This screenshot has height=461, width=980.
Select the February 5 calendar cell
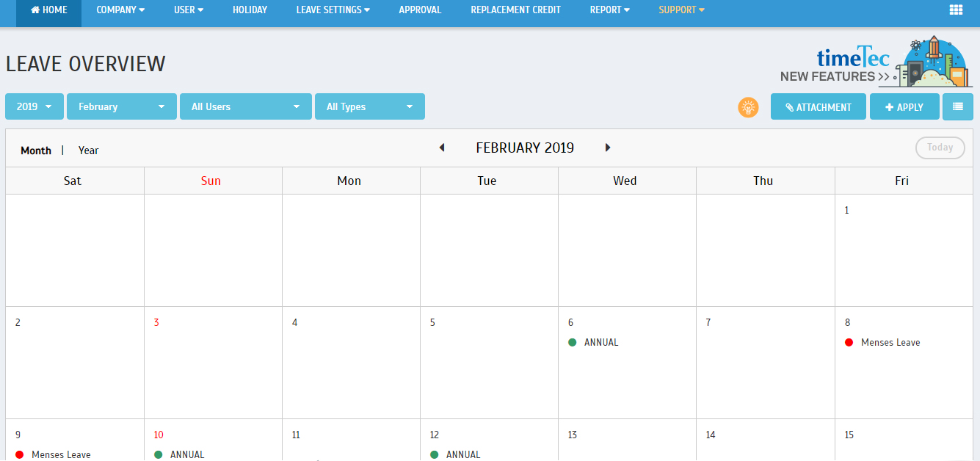(489, 367)
